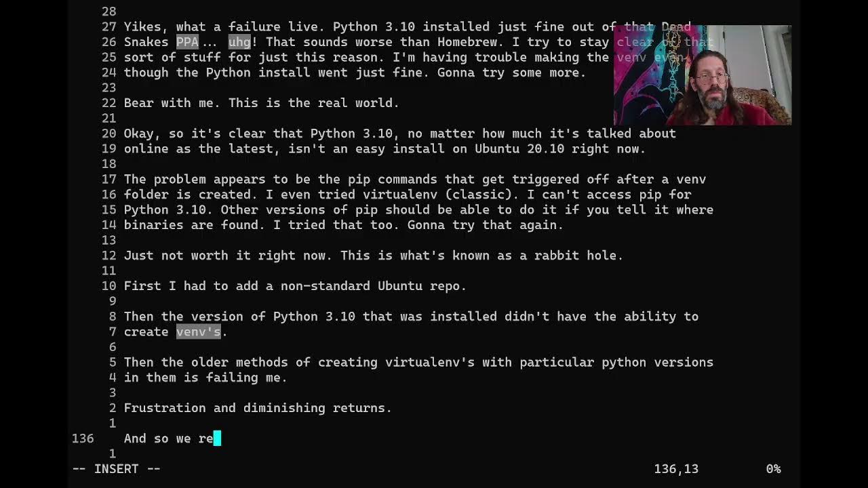Click the highlighted word venv's
Image resolution: width=868 pixels, height=488 pixels.
[x=198, y=331]
